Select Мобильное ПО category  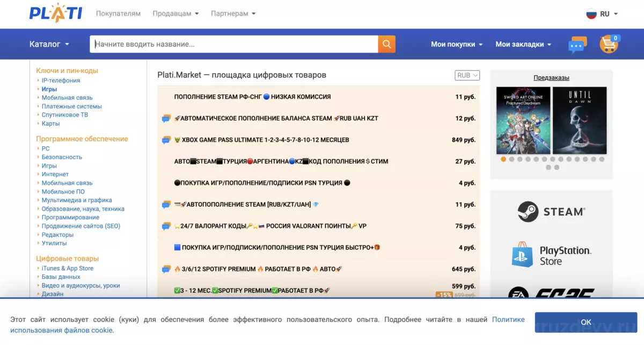[x=63, y=192]
